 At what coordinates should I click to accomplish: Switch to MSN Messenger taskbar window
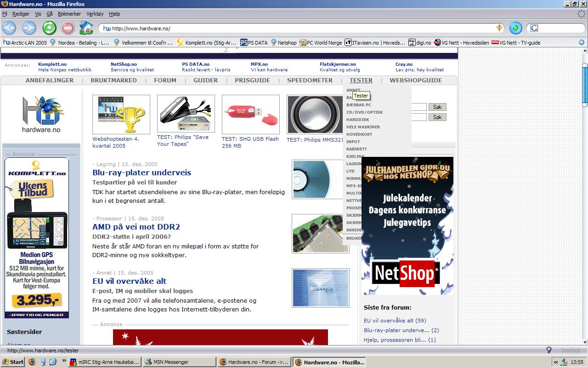pos(179,362)
